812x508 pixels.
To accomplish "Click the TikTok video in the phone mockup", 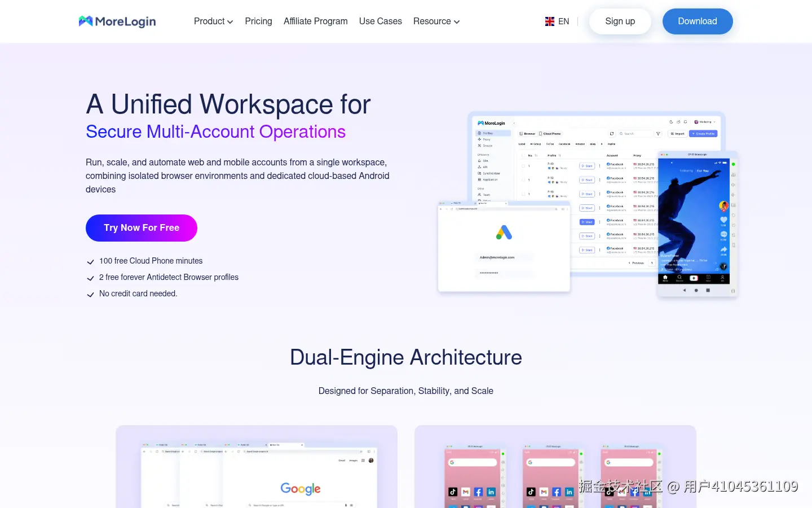I will (x=694, y=215).
